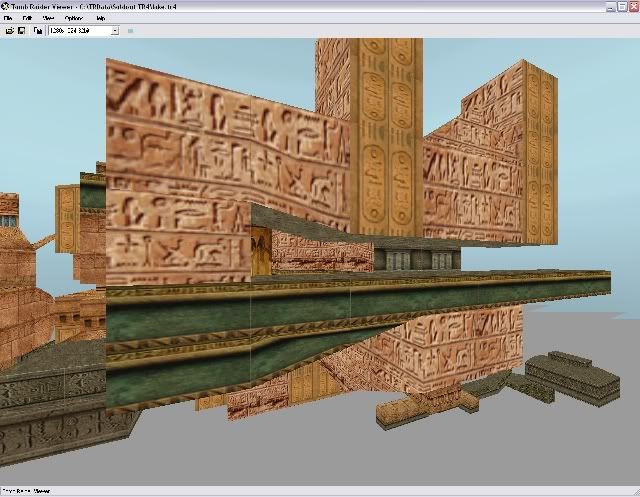Viewport: 640px width, 497px height.
Task: Click the fullscreen toggle toolbar icon
Action: pos(38,31)
